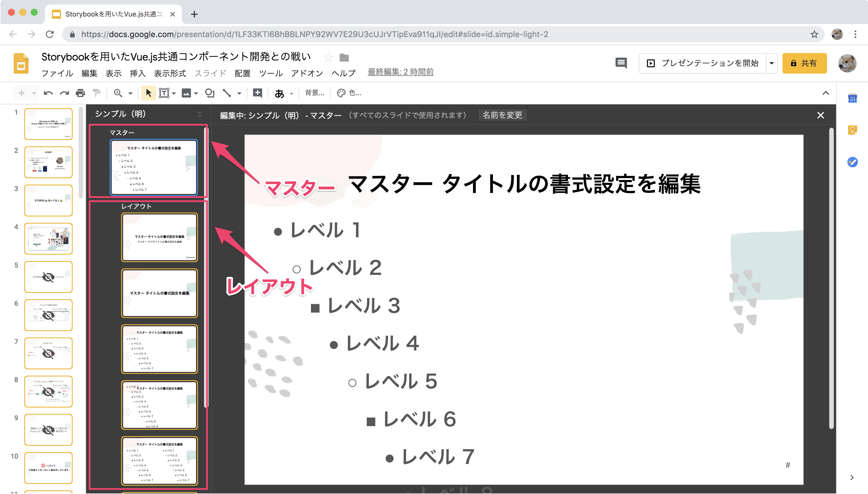Click the 背景... background button
This screenshot has width=868, height=494.
[x=314, y=93]
